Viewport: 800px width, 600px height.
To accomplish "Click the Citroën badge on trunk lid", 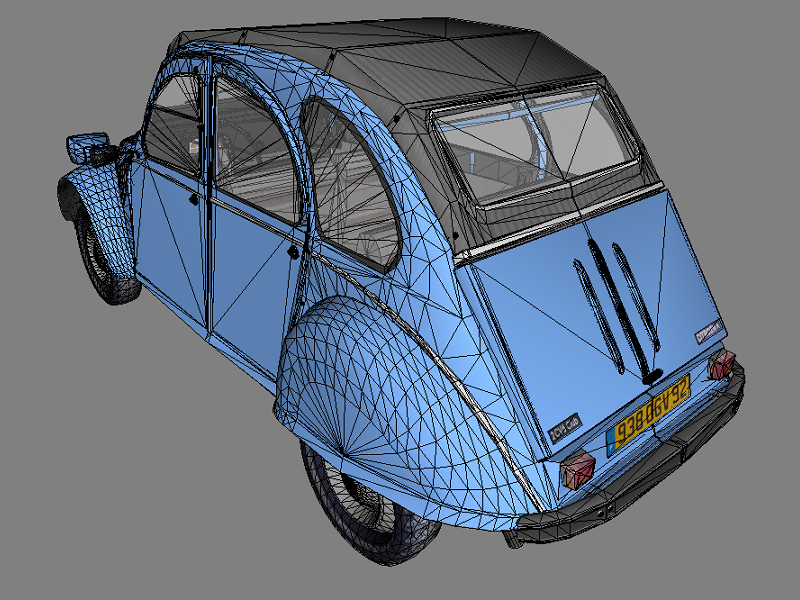I will [709, 331].
